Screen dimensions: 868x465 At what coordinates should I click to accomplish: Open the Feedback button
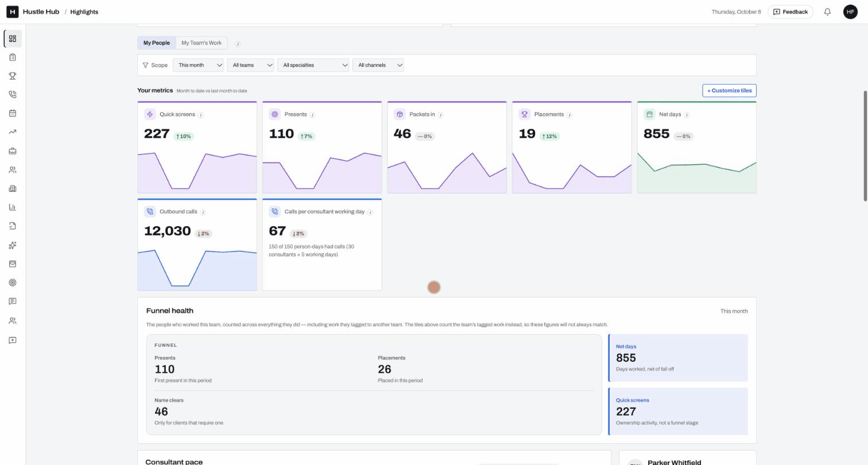[x=790, y=11]
